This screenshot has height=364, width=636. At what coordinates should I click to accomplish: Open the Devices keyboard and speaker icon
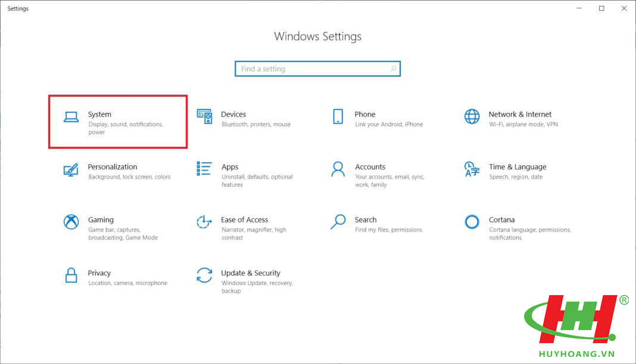[204, 116]
